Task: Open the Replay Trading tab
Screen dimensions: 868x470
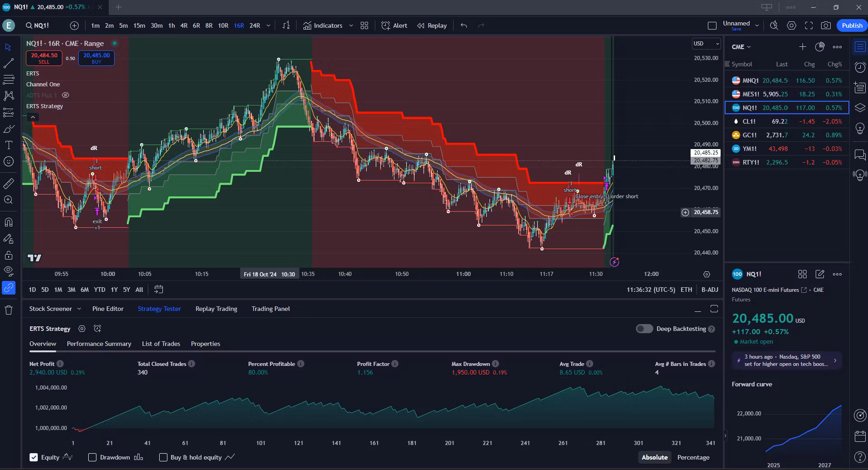Action: [216, 309]
